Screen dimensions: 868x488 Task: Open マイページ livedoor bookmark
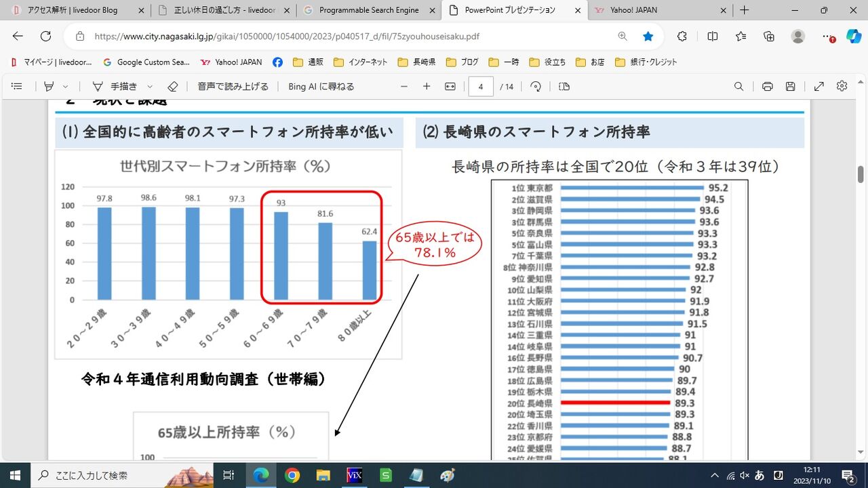[52, 62]
